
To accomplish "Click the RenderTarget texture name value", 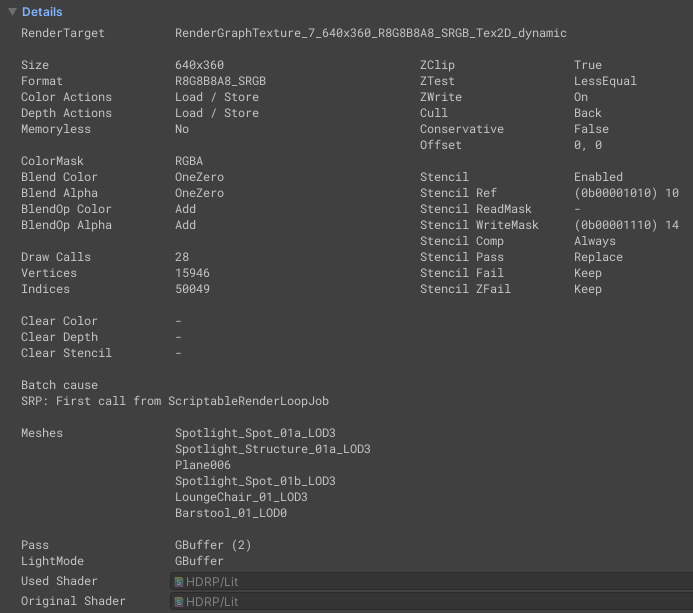I will 370,33.
